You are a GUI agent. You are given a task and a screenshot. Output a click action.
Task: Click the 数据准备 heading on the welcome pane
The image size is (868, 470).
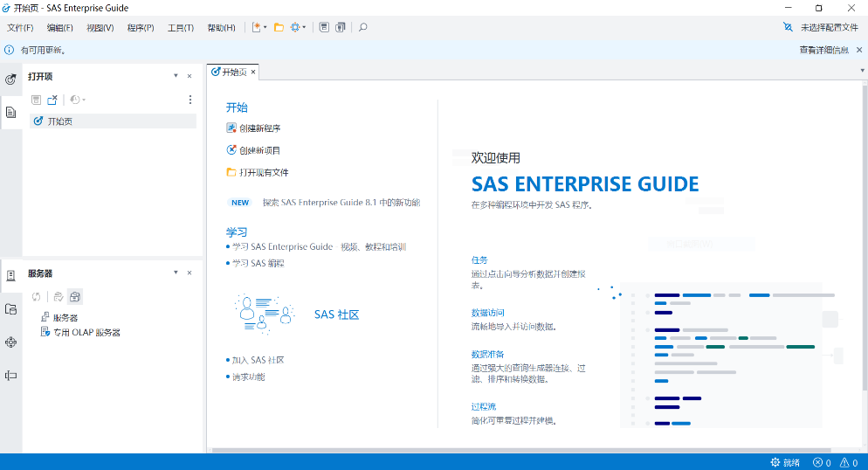click(x=487, y=355)
